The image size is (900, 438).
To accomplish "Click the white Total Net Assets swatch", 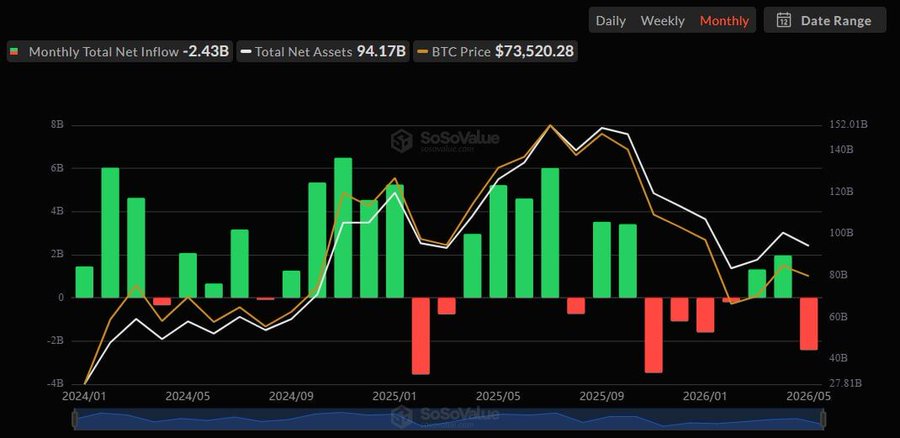I will tap(246, 52).
